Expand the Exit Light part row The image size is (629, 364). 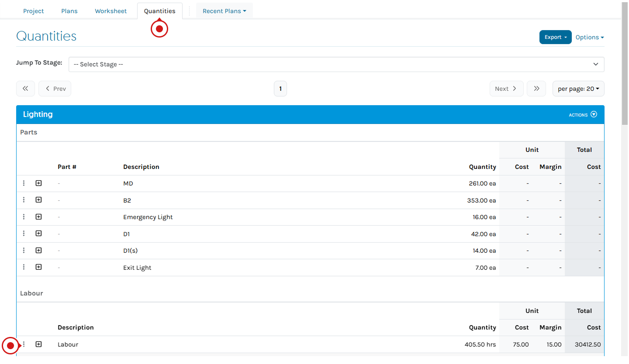38,267
